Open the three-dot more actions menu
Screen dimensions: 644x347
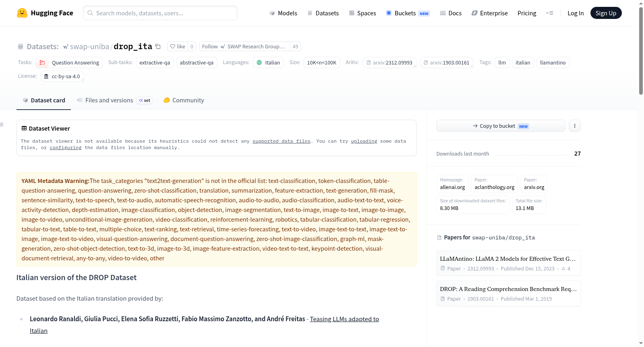point(575,126)
